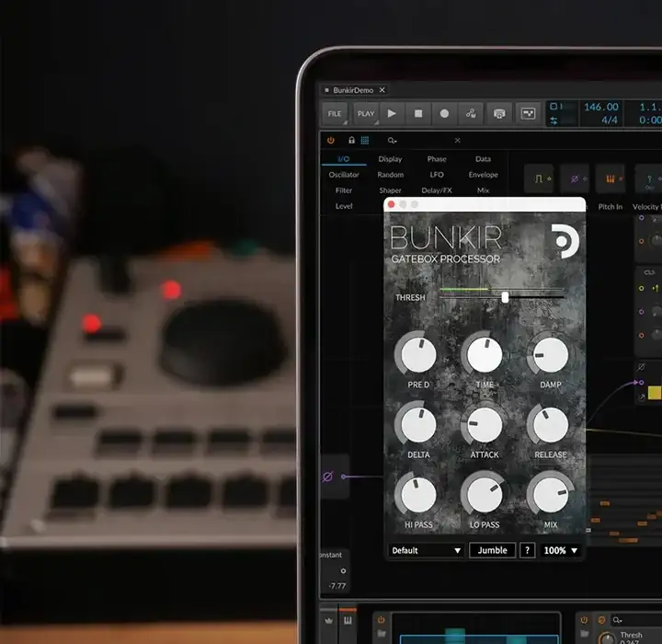Click the piano keys icon in the bottom panel

click(x=348, y=620)
